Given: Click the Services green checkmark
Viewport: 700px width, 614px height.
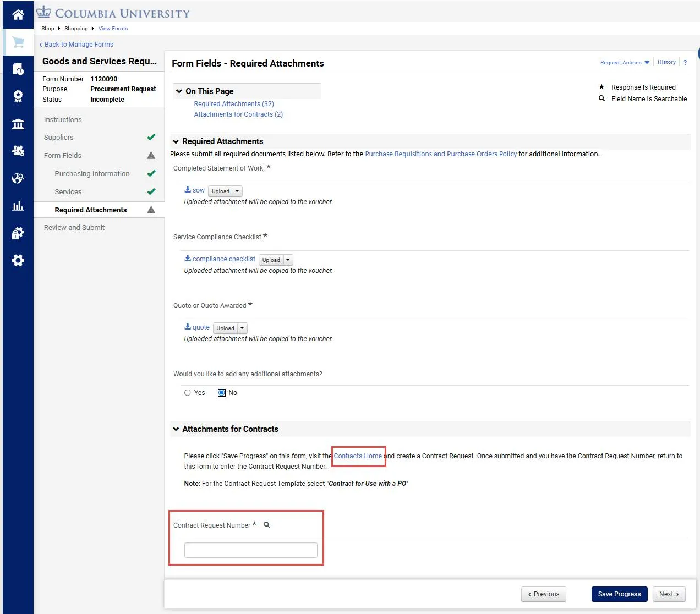Looking at the screenshot, I should [x=151, y=191].
